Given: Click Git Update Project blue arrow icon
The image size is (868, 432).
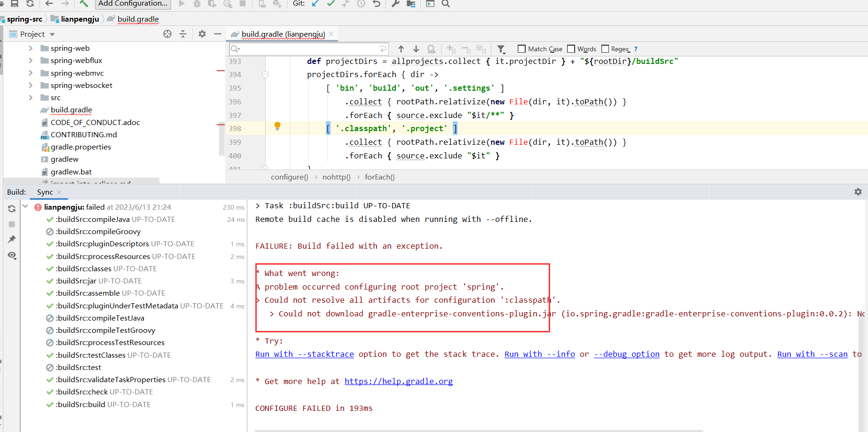Looking at the screenshot, I should coord(315,4).
